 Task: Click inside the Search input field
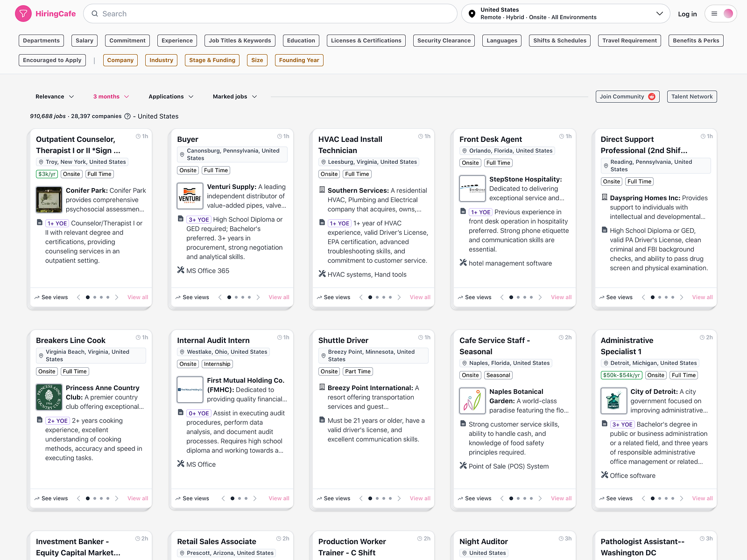233,14
